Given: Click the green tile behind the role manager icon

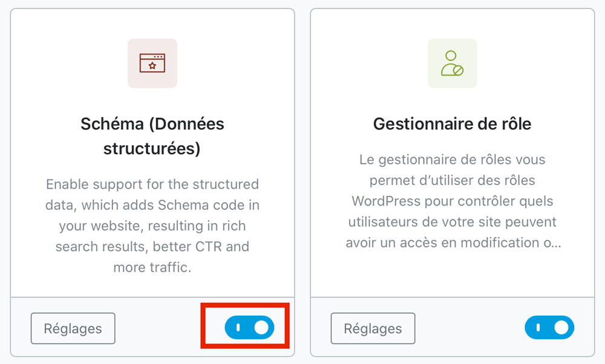Looking at the screenshot, I should tap(452, 63).
